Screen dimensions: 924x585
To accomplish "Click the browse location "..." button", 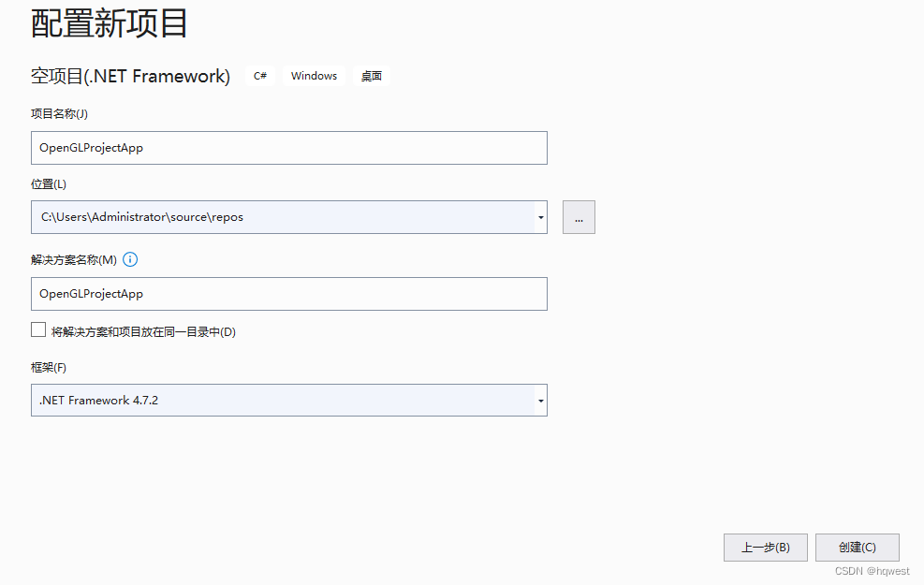I will point(579,217).
